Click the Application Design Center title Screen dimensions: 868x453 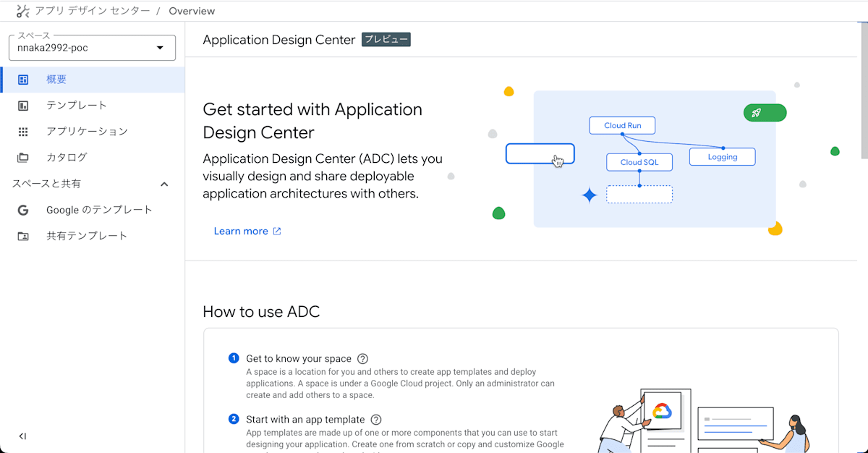pos(279,40)
